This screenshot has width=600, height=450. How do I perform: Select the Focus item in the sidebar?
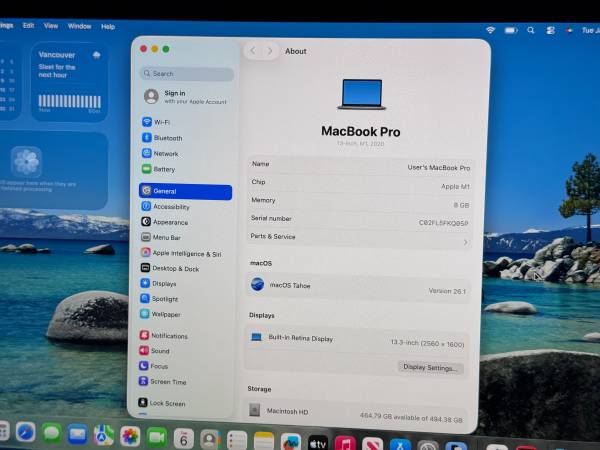[159, 366]
